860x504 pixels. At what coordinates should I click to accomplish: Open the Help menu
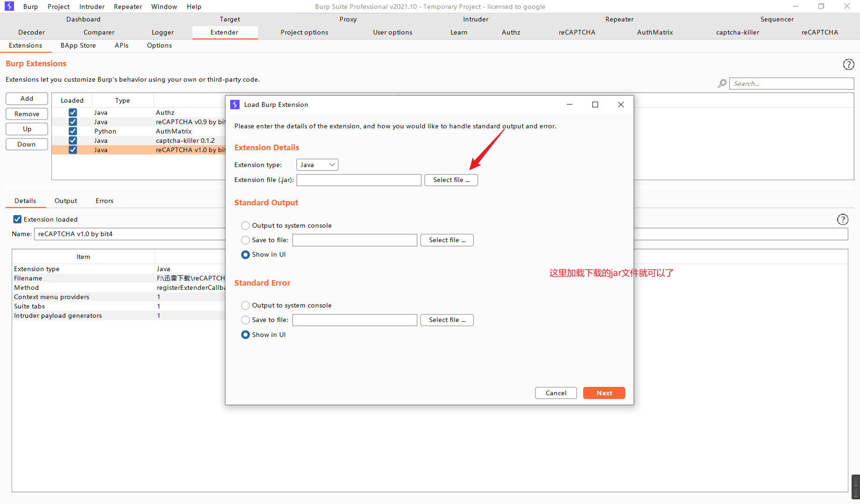pos(194,7)
